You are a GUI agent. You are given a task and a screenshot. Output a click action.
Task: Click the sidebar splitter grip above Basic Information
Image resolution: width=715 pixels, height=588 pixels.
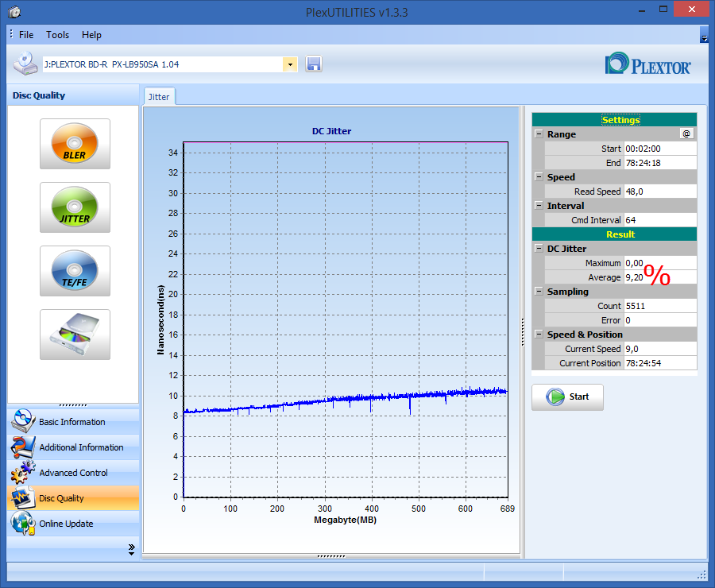(73, 405)
